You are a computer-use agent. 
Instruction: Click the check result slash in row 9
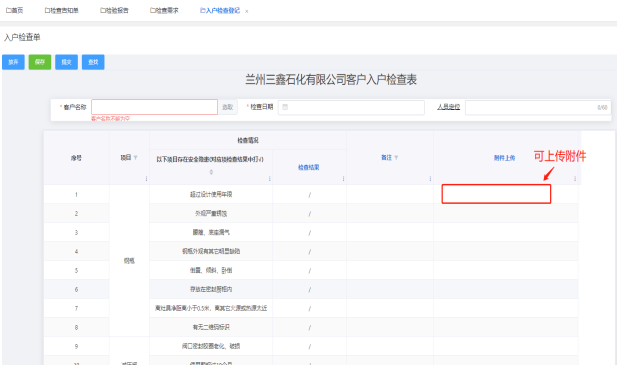310,346
